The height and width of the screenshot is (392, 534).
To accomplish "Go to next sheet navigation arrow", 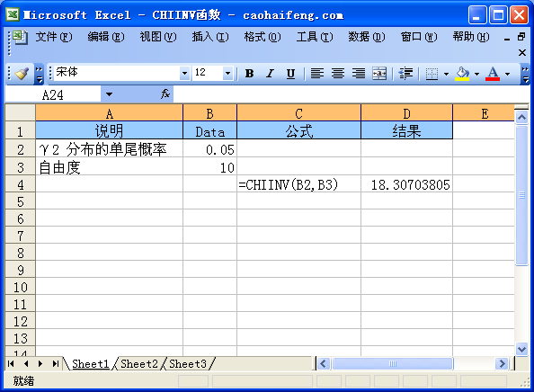I will 40,364.
